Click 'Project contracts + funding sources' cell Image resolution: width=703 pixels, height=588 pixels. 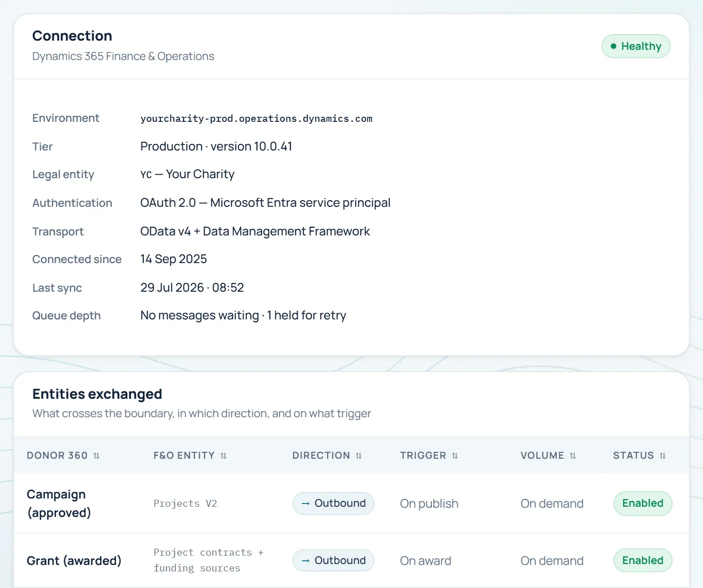click(208, 560)
